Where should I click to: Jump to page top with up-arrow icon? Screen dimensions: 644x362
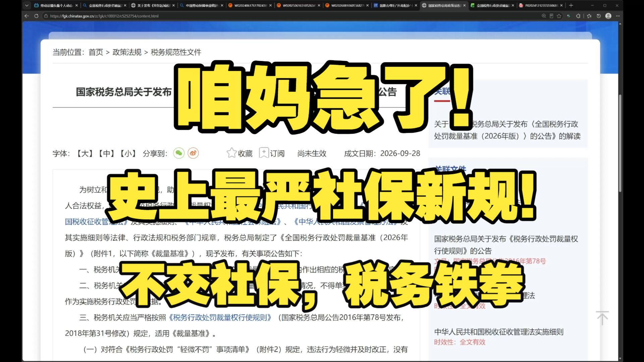[602, 318]
